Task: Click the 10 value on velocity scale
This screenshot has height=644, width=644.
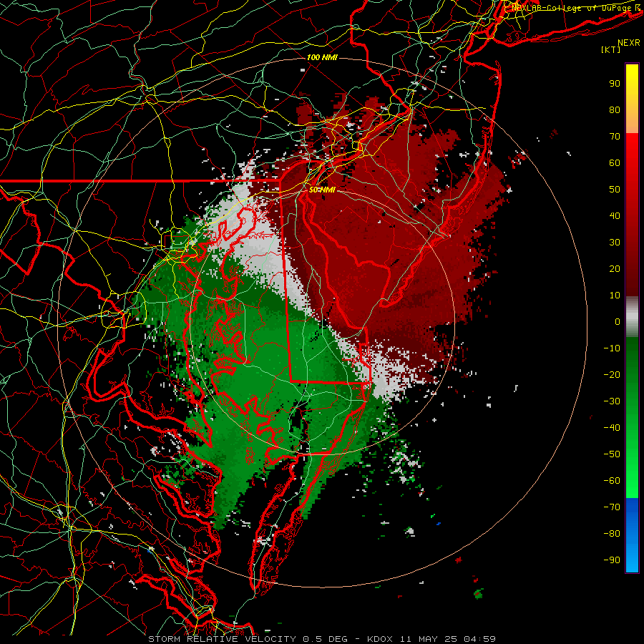Action: [x=615, y=296]
